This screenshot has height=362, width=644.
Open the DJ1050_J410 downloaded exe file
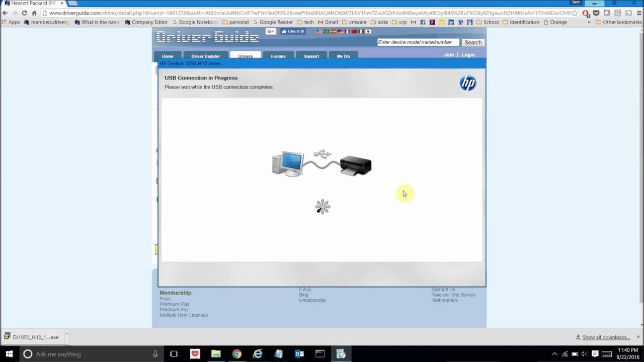point(32,337)
